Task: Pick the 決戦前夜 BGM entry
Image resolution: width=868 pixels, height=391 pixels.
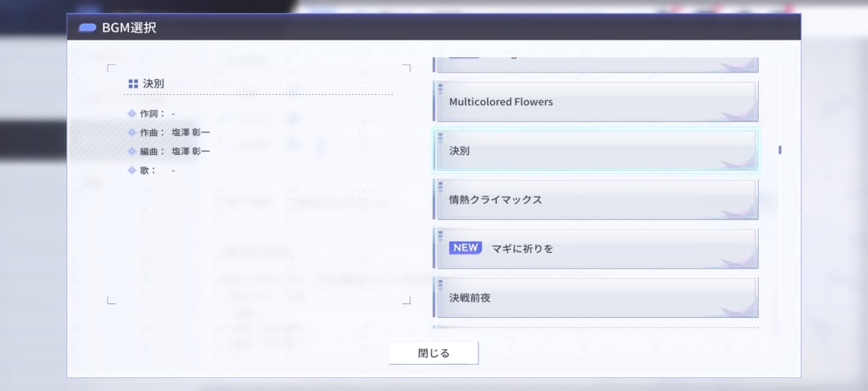Action: tap(595, 298)
